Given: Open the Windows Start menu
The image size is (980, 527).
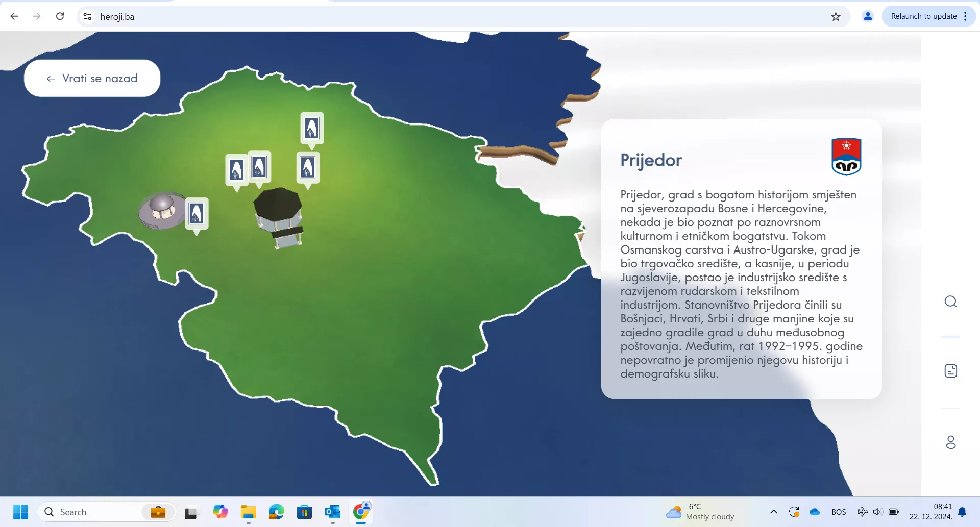Looking at the screenshot, I should [x=20, y=512].
